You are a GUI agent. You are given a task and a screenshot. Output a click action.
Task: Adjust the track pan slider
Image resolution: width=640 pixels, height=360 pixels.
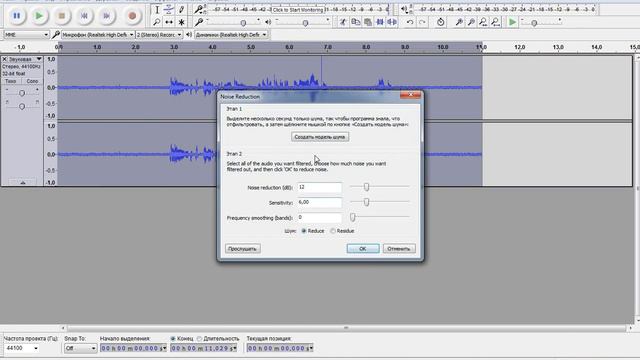(22, 106)
